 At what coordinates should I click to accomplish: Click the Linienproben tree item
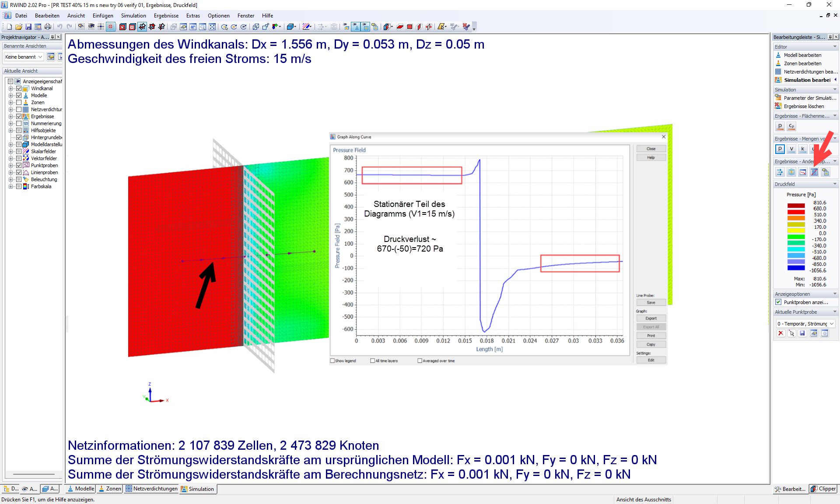pyautogui.click(x=44, y=172)
